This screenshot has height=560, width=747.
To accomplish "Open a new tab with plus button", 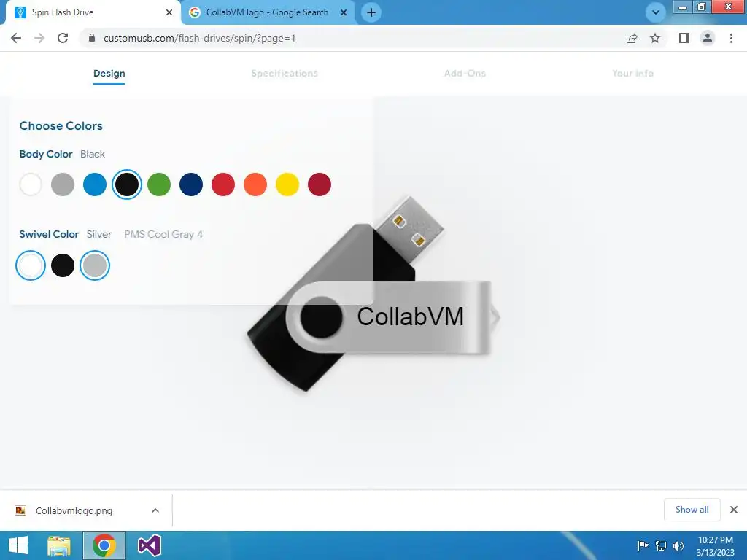I will click(x=371, y=12).
